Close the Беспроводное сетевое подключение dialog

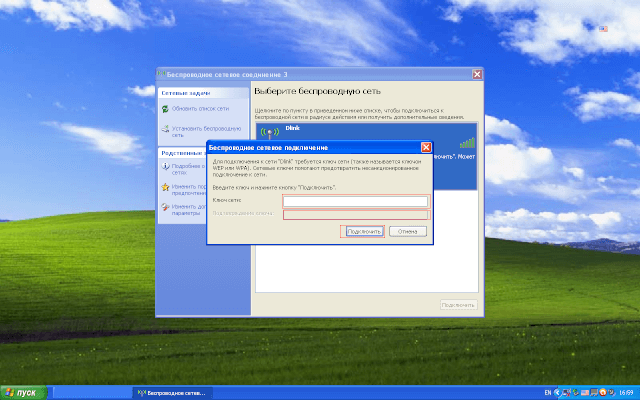427,147
